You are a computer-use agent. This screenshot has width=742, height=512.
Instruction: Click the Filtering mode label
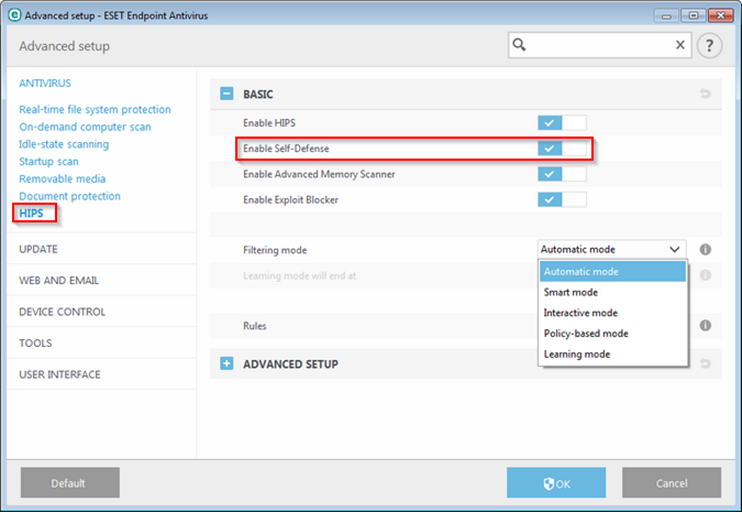click(275, 250)
